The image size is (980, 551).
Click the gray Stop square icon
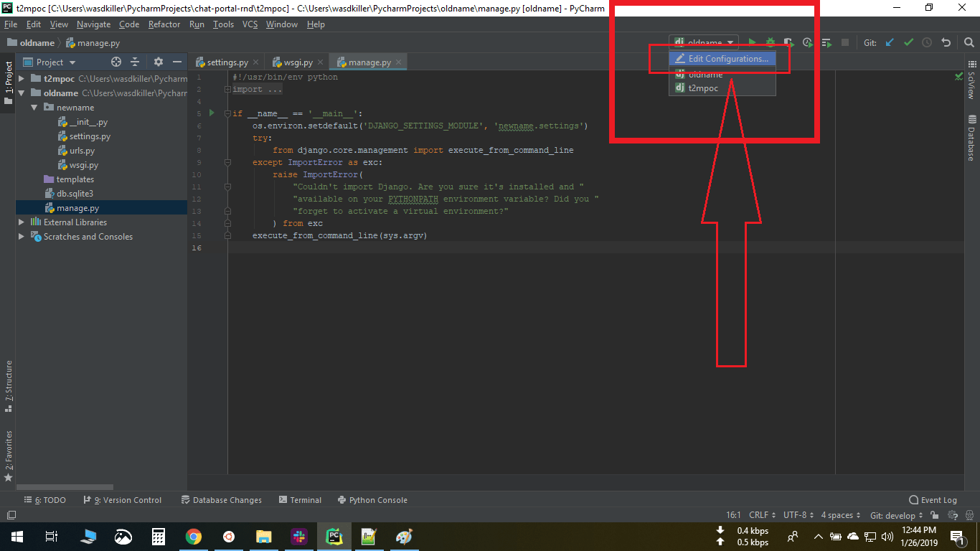point(845,43)
